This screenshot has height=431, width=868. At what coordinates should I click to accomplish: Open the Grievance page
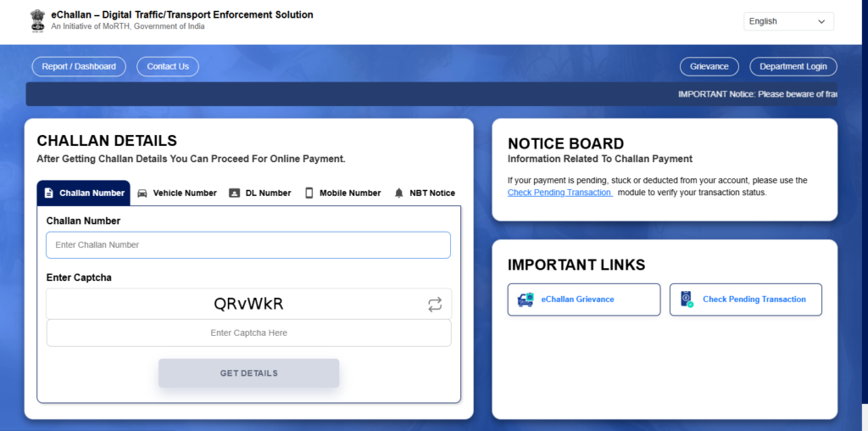point(709,66)
